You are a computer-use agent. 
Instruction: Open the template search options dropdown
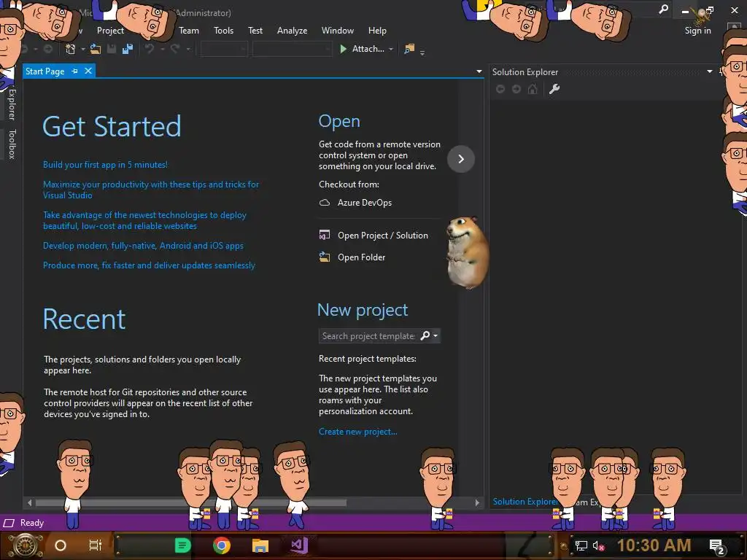pos(436,335)
